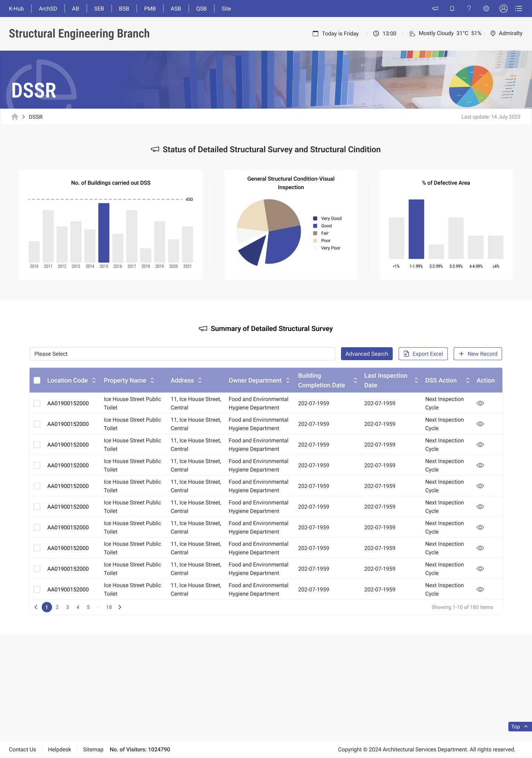Go to the next pagination page arrow

click(120, 607)
